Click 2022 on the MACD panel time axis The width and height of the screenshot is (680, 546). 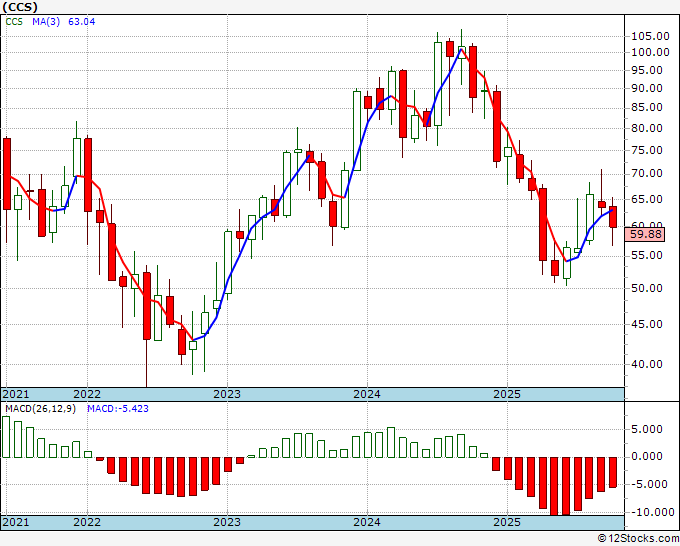click(x=87, y=522)
